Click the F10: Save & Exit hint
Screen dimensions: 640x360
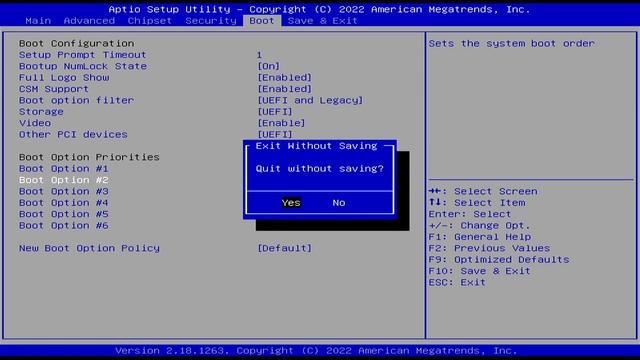[479, 271]
